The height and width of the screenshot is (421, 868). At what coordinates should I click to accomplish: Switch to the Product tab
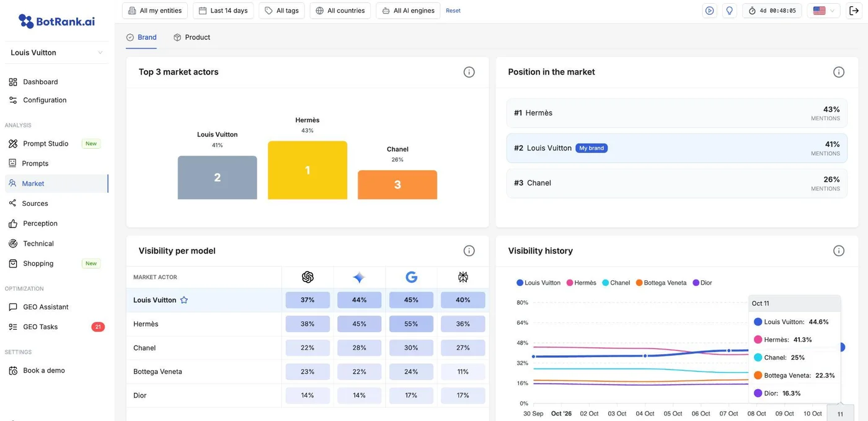192,37
